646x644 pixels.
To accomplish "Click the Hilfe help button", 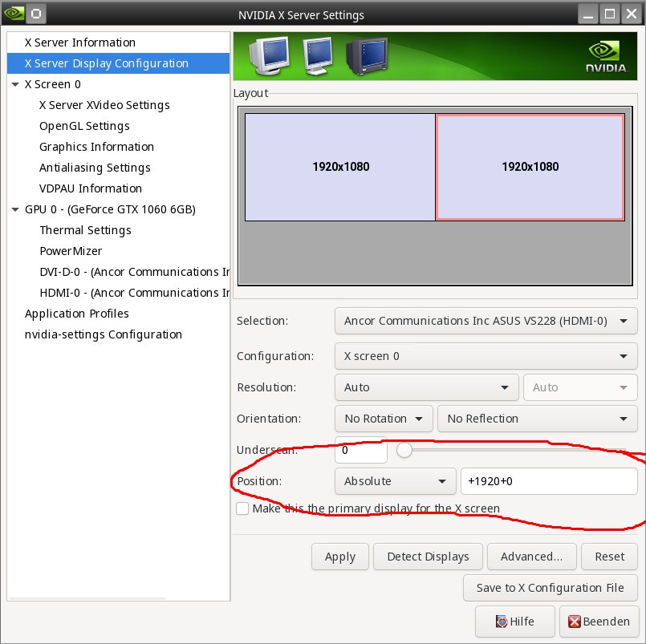I will [514, 621].
